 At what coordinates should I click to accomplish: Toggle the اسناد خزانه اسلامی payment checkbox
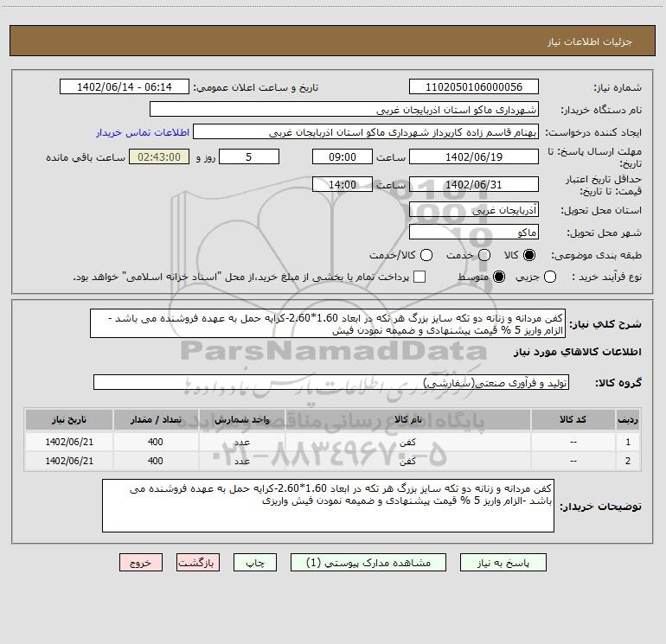tap(419, 277)
